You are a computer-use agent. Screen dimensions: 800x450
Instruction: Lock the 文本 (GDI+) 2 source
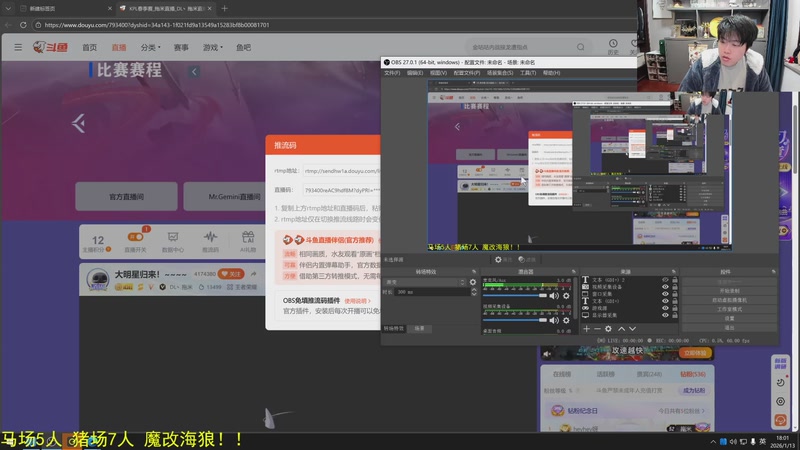(x=674, y=280)
